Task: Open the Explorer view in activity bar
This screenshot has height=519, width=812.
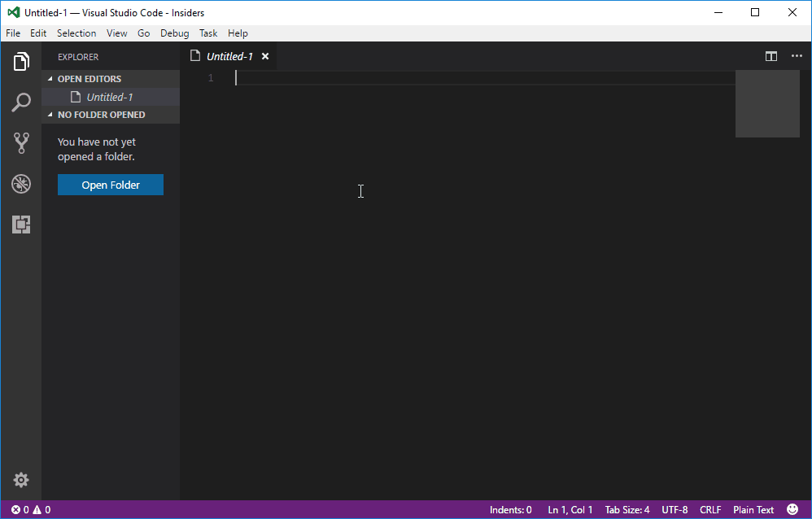Action: [21, 62]
